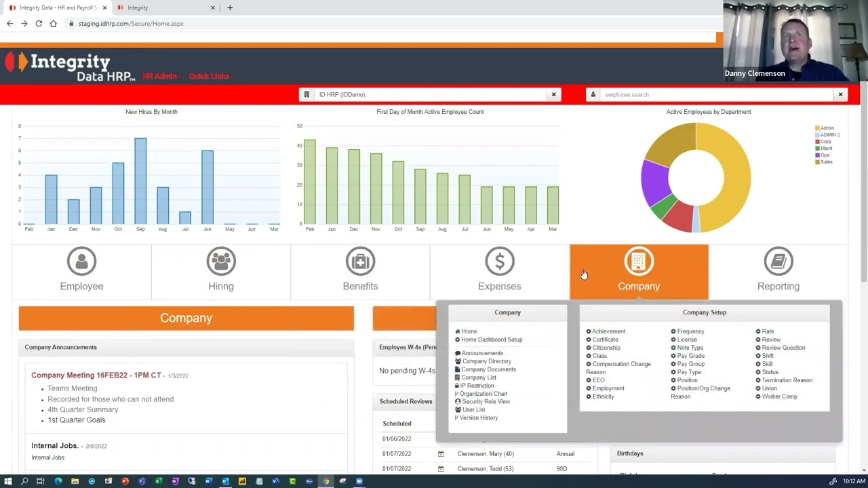868x488 pixels.
Task: Open Company Meeting 16FEB22 announcement
Action: [x=96, y=375]
